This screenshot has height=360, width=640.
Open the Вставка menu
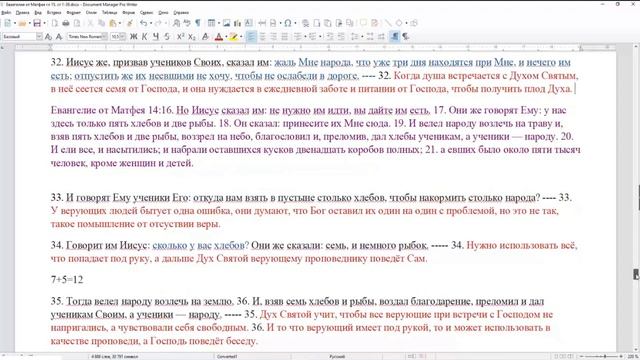(x=54, y=13)
